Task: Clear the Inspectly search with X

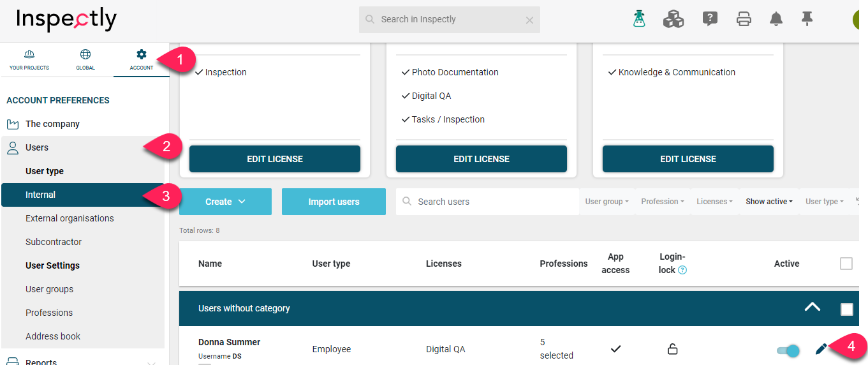Action: click(x=529, y=20)
